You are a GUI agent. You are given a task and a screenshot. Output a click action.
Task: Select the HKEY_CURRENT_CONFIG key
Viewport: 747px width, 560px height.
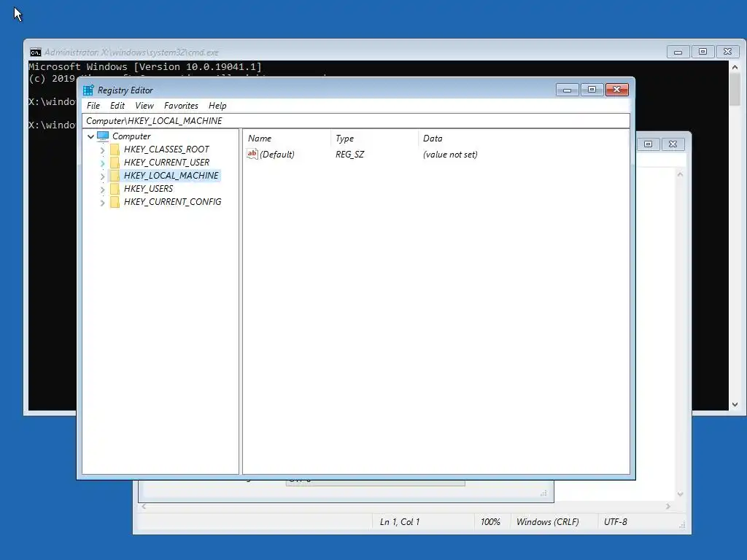(172, 202)
